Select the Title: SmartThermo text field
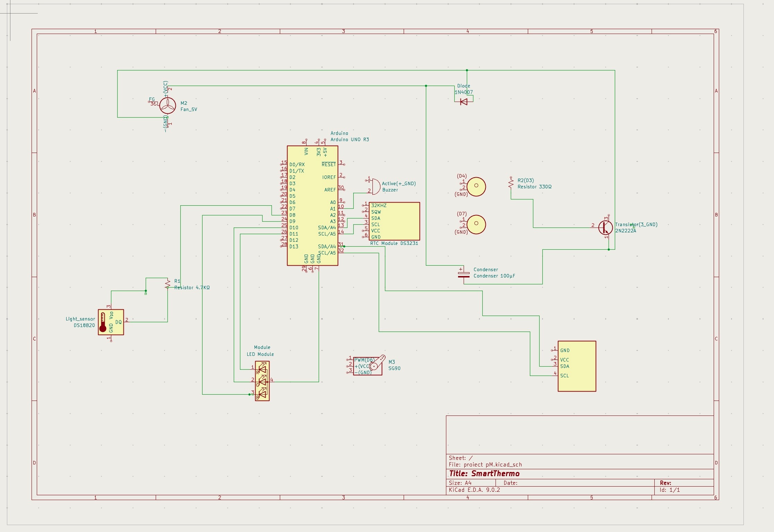The height and width of the screenshot is (532, 774). (484, 474)
